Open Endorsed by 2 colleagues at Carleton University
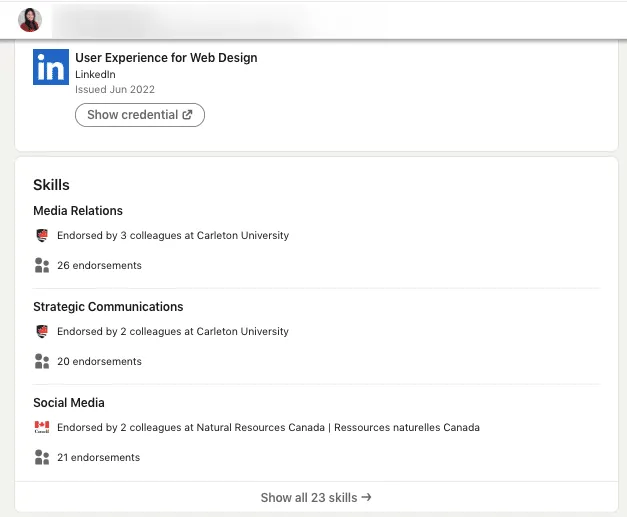Viewport: 627px width, 517px height. click(173, 331)
